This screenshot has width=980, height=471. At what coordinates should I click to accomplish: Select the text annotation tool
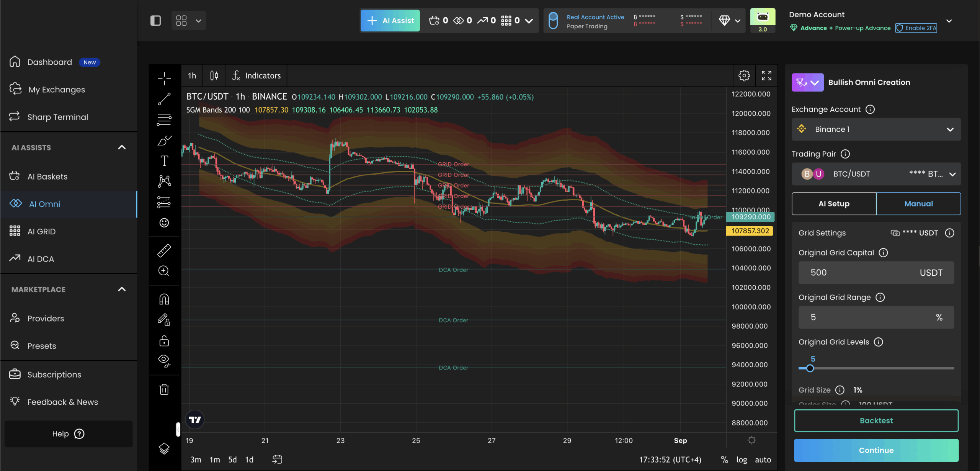click(164, 161)
